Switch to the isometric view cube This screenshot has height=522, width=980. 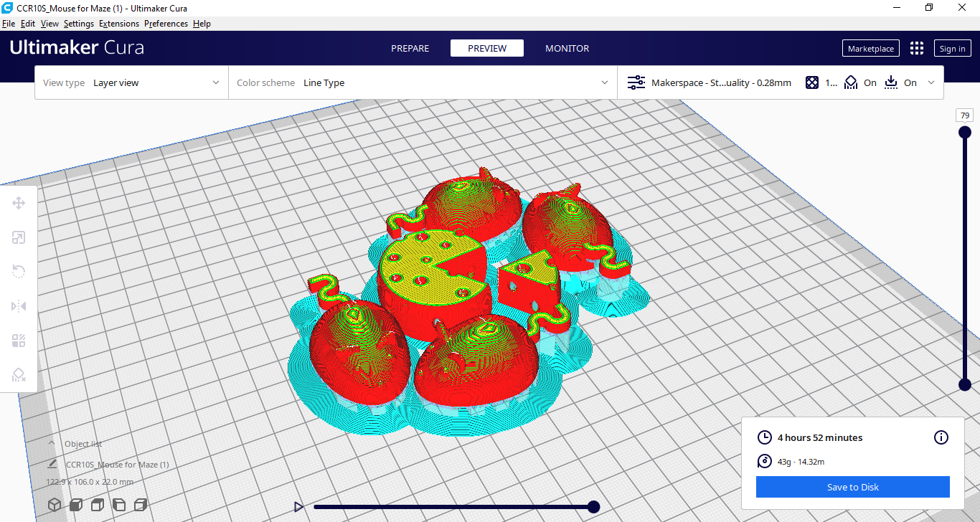(x=54, y=504)
